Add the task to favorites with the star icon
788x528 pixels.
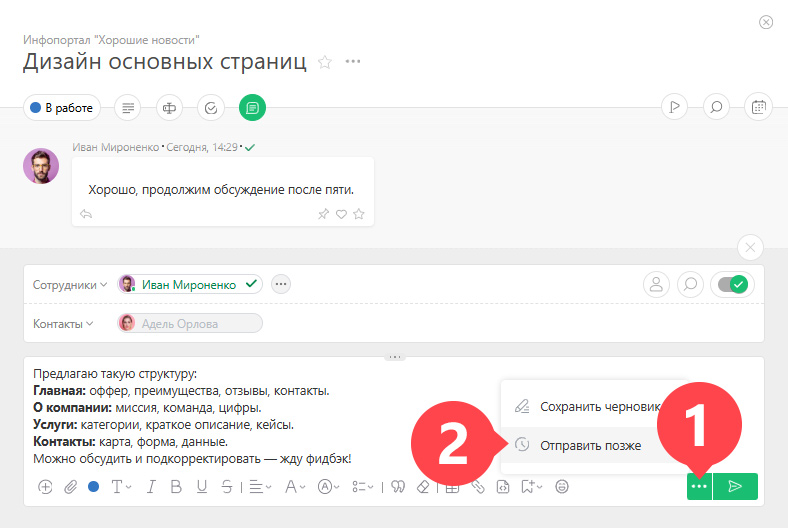coord(325,62)
